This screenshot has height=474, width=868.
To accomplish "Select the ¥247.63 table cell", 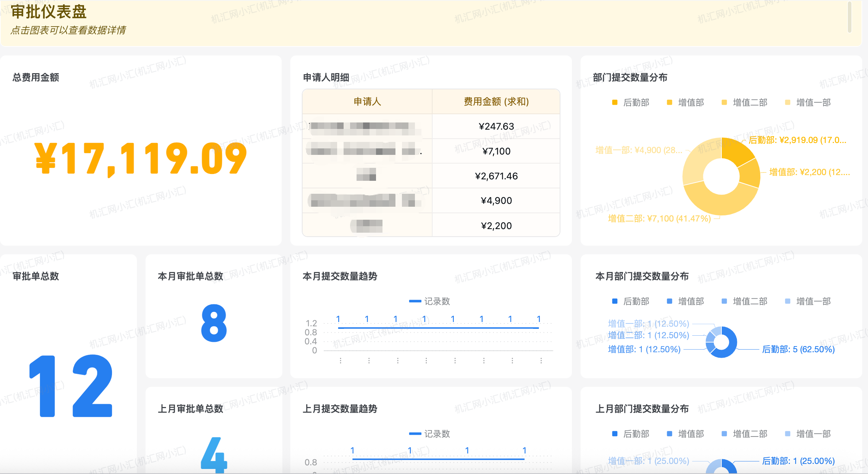I will pos(496,126).
